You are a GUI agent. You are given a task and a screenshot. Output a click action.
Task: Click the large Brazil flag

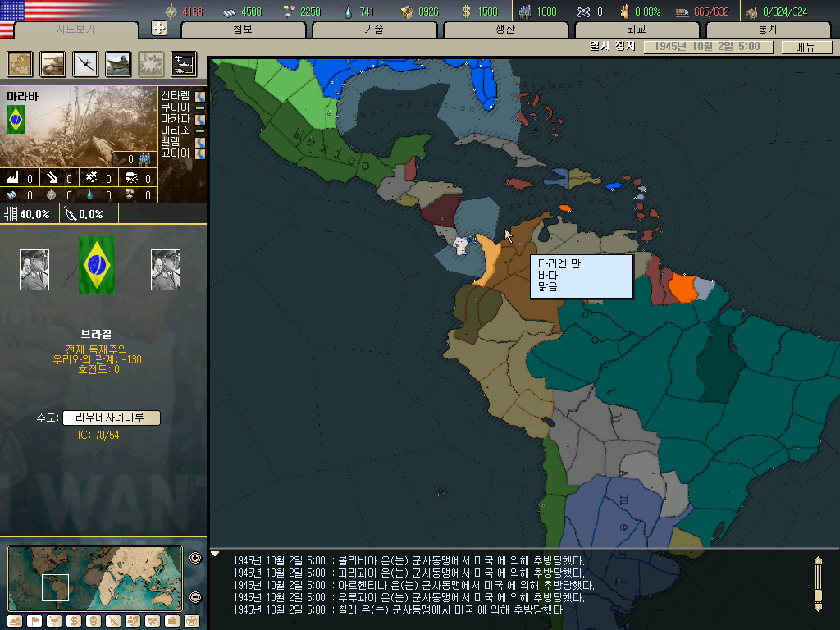coord(97,265)
